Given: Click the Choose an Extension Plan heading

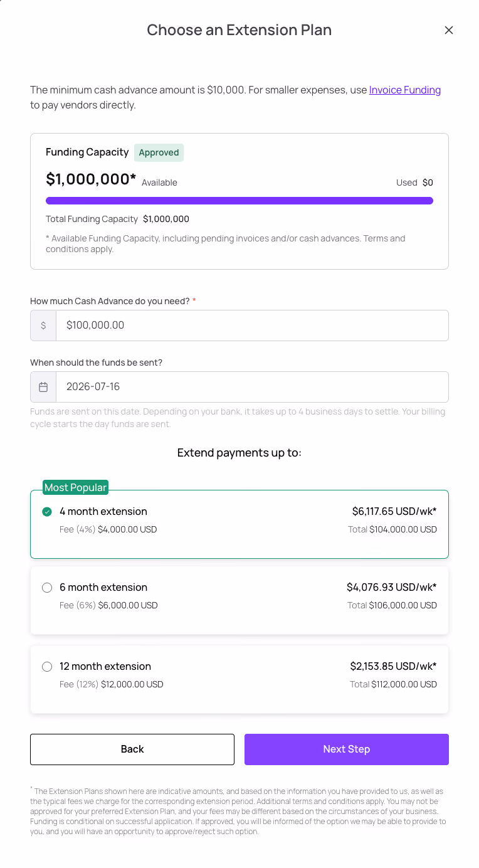Looking at the screenshot, I should click(239, 30).
